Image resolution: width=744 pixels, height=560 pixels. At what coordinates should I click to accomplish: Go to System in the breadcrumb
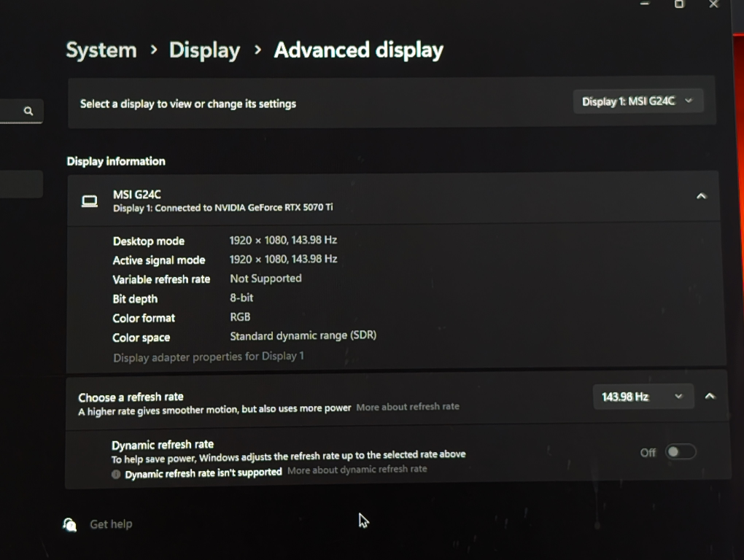tap(101, 50)
